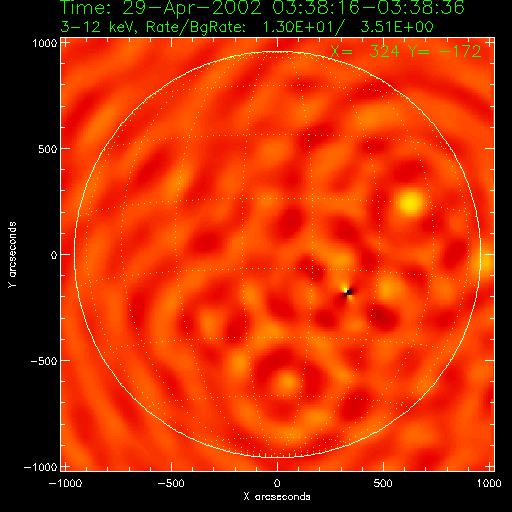Click the X-axis tick label -500
512x512 pixels.
tap(171, 483)
